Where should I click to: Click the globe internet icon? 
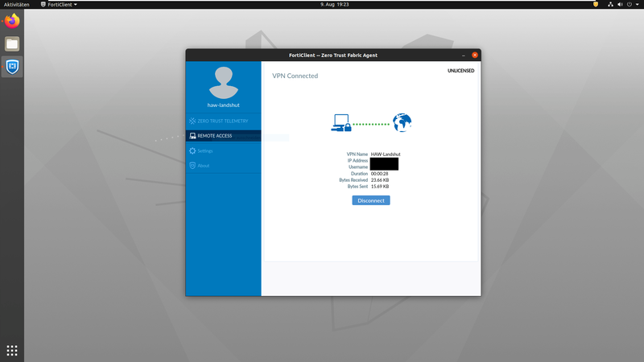tap(402, 122)
